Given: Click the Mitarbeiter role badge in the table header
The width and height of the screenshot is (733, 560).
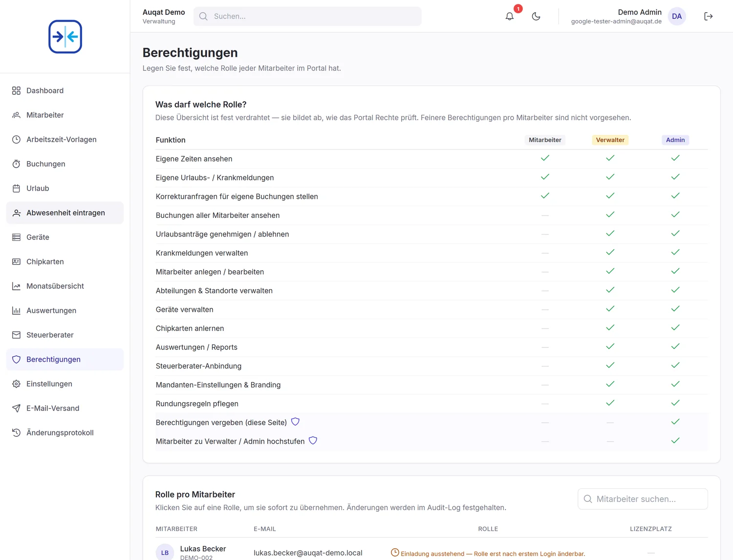Looking at the screenshot, I should (x=545, y=140).
